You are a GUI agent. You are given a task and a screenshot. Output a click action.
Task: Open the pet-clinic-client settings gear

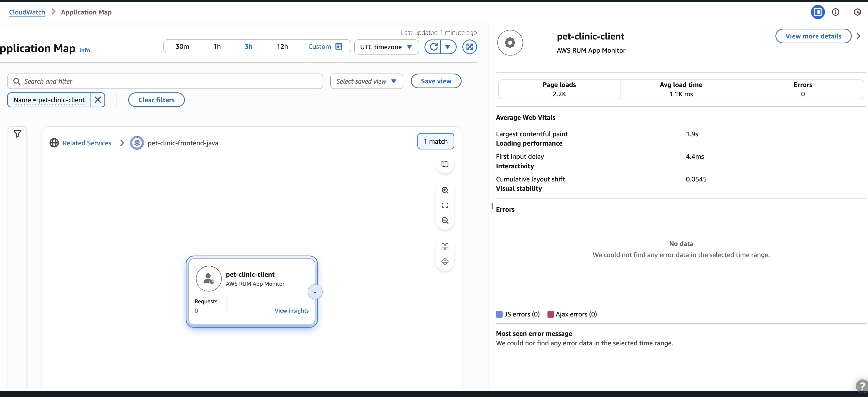(x=510, y=43)
